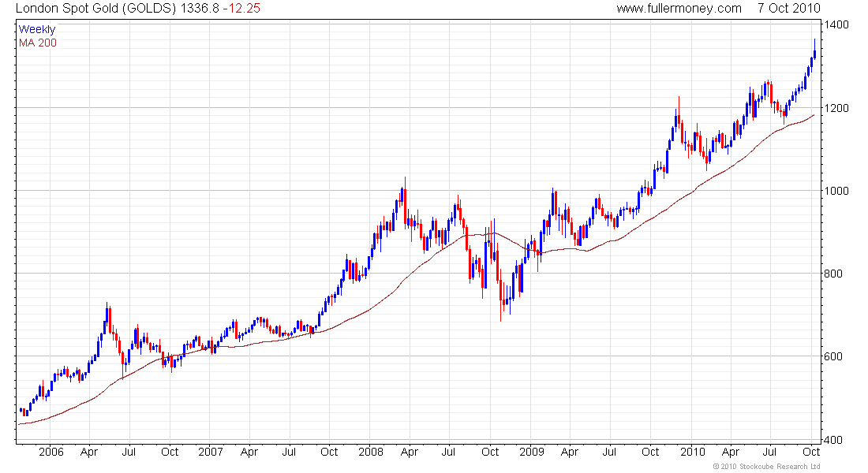Click the 2010 year label on time axis
Image resolution: width=868 pixels, height=473 pixels.
[693, 452]
